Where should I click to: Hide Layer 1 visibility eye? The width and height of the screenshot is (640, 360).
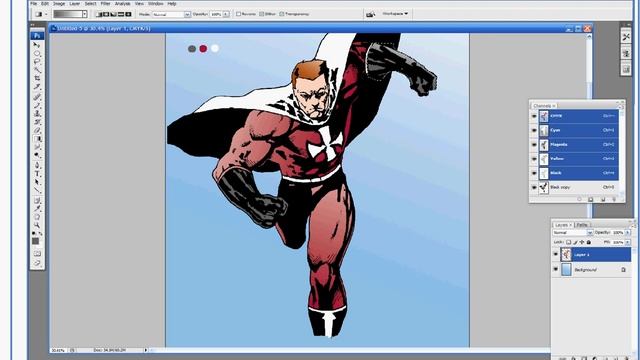click(556, 255)
